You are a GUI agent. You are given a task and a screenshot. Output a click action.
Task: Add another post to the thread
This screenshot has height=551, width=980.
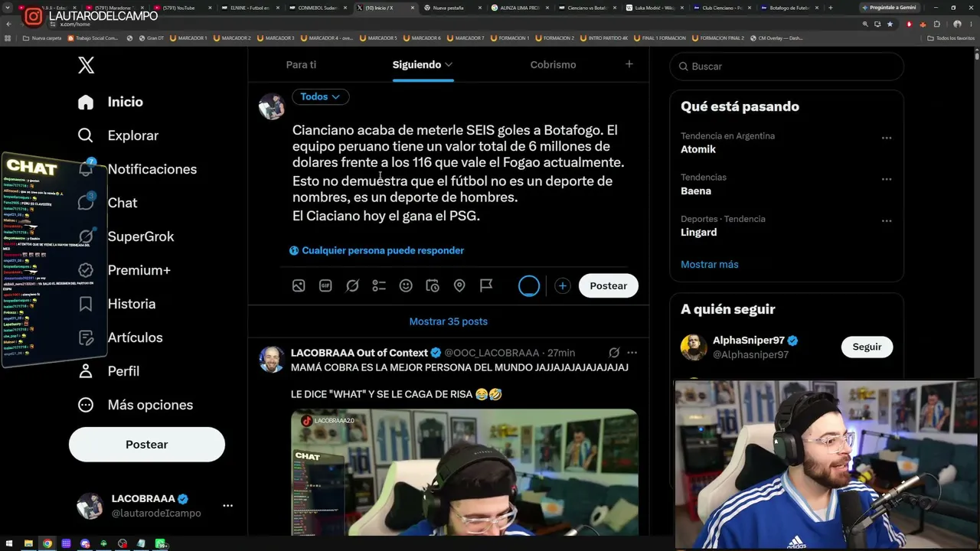562,285
